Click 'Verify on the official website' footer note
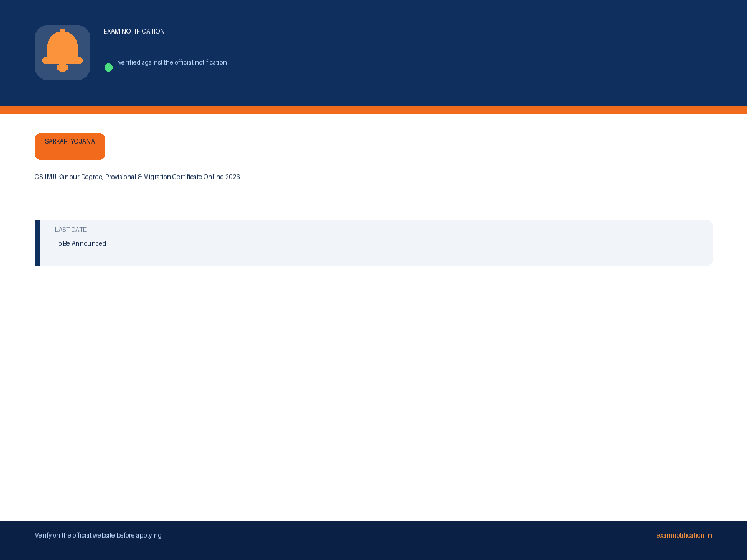 98,535
